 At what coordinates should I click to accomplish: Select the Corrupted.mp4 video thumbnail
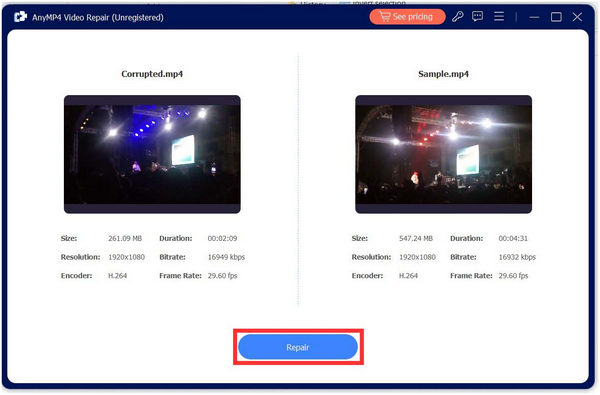point(152,154)
